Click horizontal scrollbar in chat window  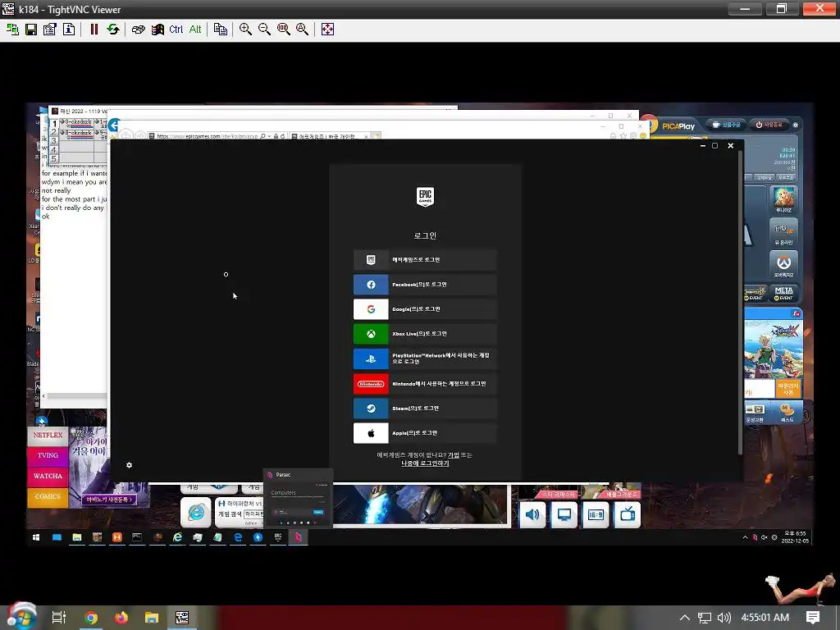(76, 396)
